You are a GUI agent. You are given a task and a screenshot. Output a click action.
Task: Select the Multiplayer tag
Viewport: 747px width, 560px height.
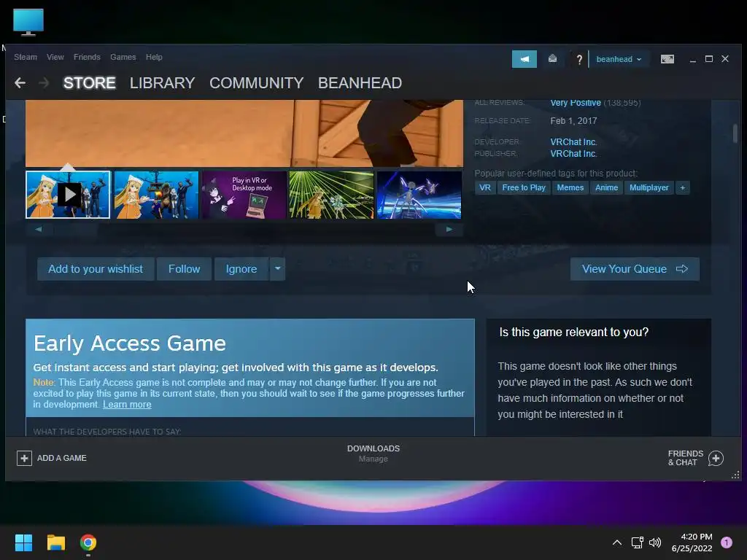[x=649, y=187]
